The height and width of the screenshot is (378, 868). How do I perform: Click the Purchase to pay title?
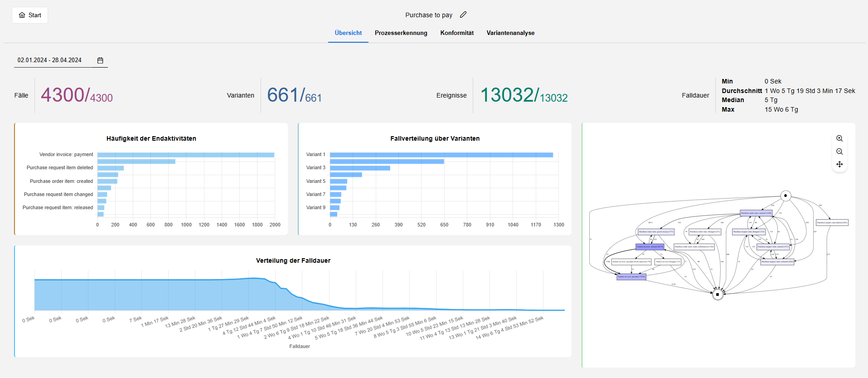click(x=429, y=15)
